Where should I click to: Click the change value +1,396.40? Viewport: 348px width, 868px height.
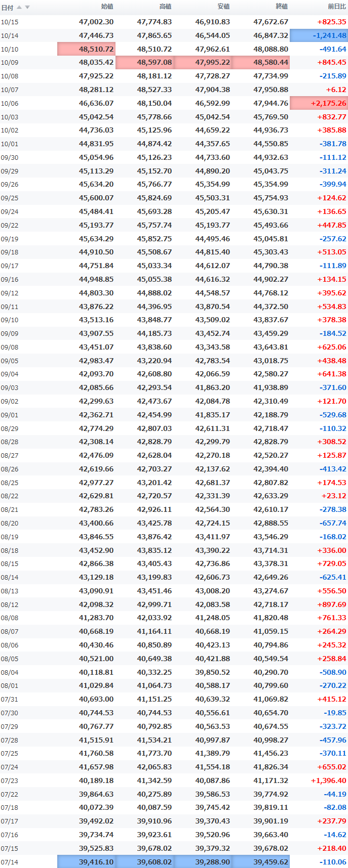[x=329, y=780]
